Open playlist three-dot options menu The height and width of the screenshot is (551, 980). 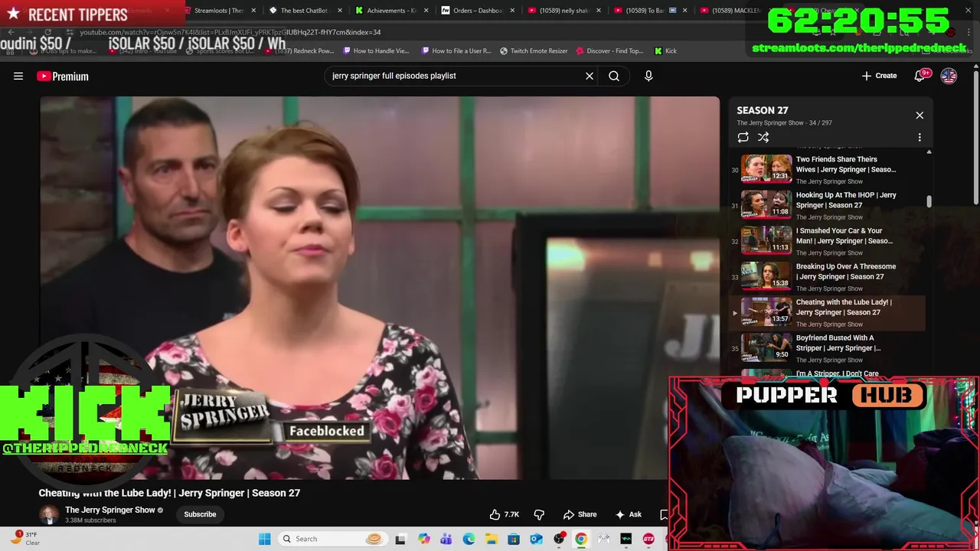(x=920, y=137)
